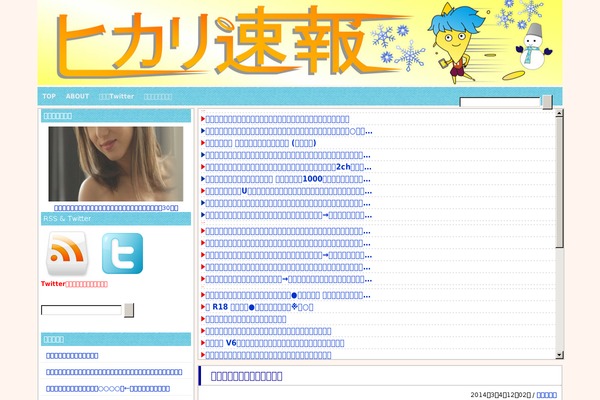Open the headline containing "2ch"
600x400 pixels.
tap(288, 167)
